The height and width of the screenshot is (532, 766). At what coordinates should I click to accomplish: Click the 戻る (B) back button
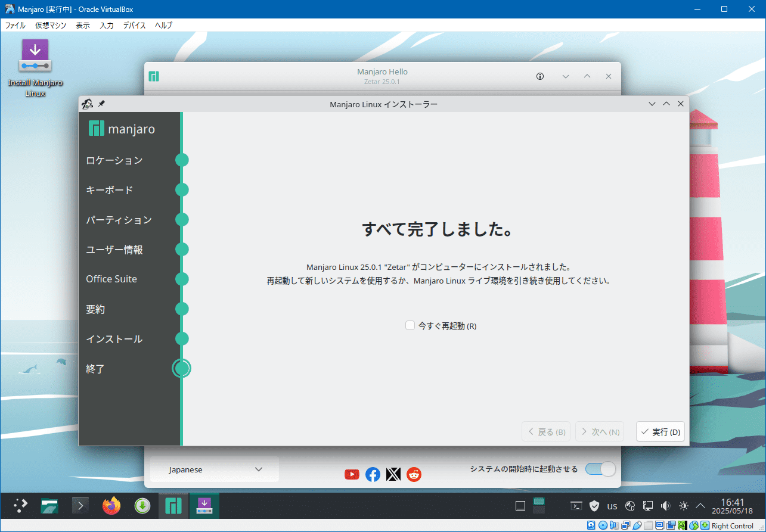pyautogui.click(x=546, y=432)
